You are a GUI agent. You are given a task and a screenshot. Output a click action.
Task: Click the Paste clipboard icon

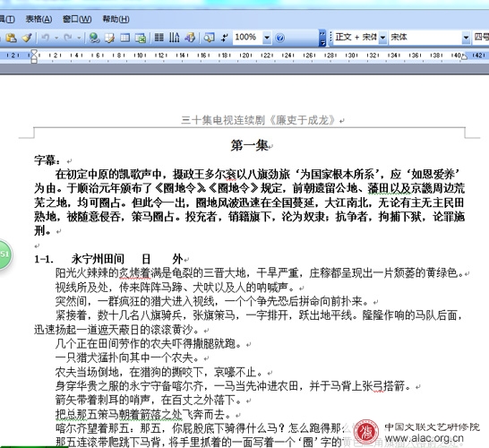12,38
